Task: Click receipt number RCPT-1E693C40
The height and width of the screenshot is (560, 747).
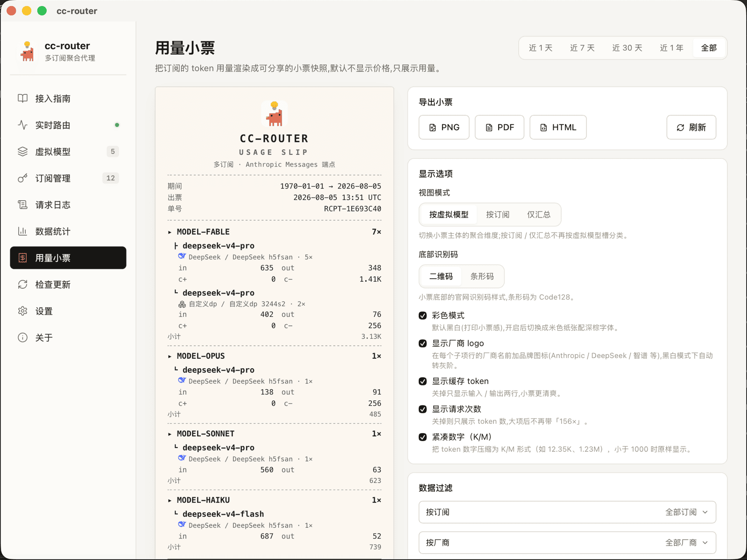Action: point(352,209)
